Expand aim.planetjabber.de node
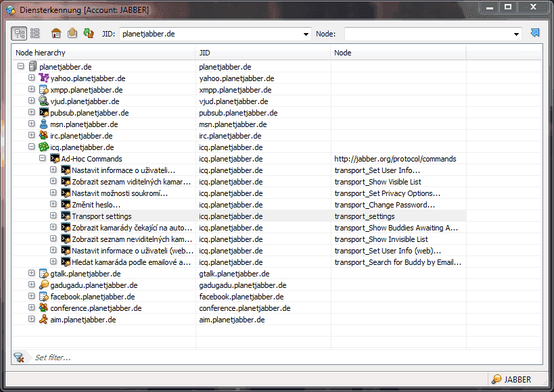 tap(31, 319)
